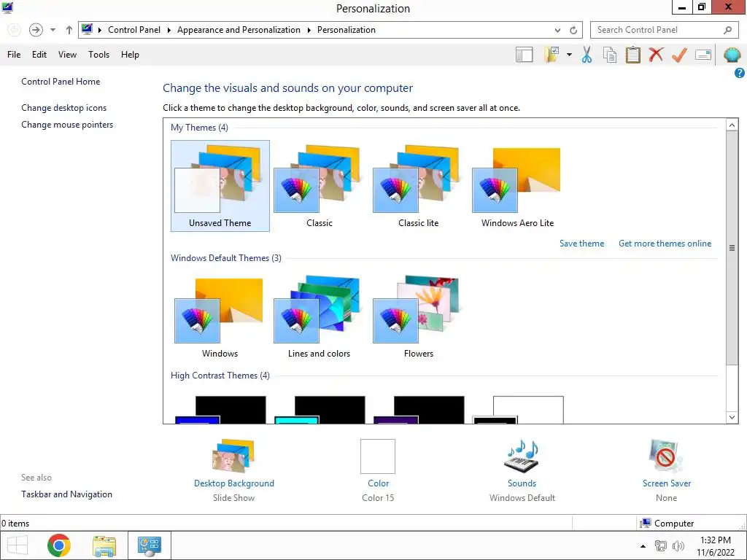Click the red X Delete icon
The width and height of the screenshot is (747, 560).
click(656, 55)
